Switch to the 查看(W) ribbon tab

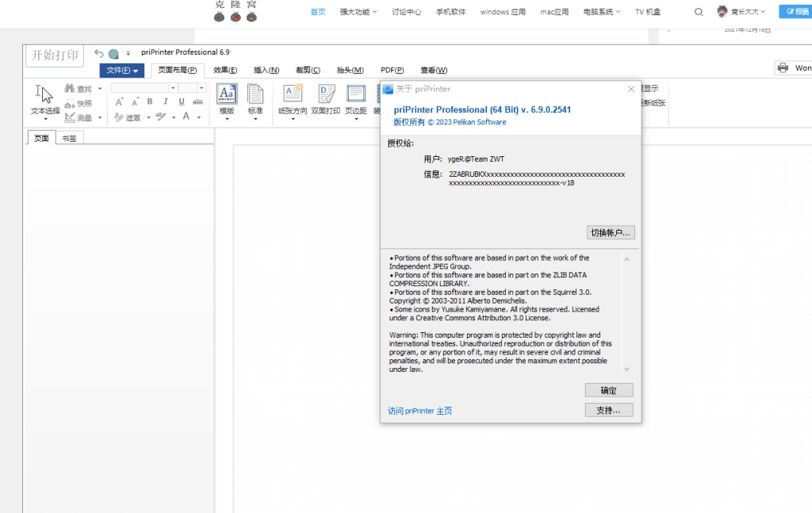pyautogui.click(x=434, y=70)
